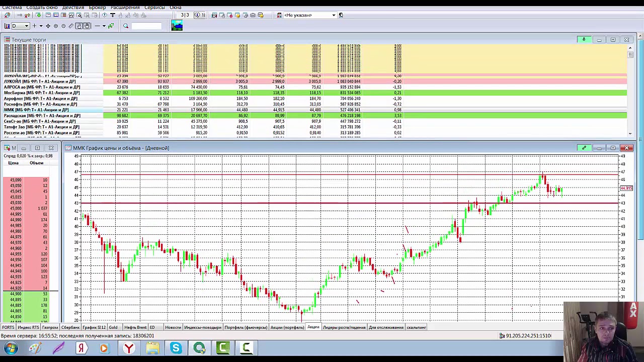Click the zoom out chart icon
644x362 pixels.
(63, 26)
